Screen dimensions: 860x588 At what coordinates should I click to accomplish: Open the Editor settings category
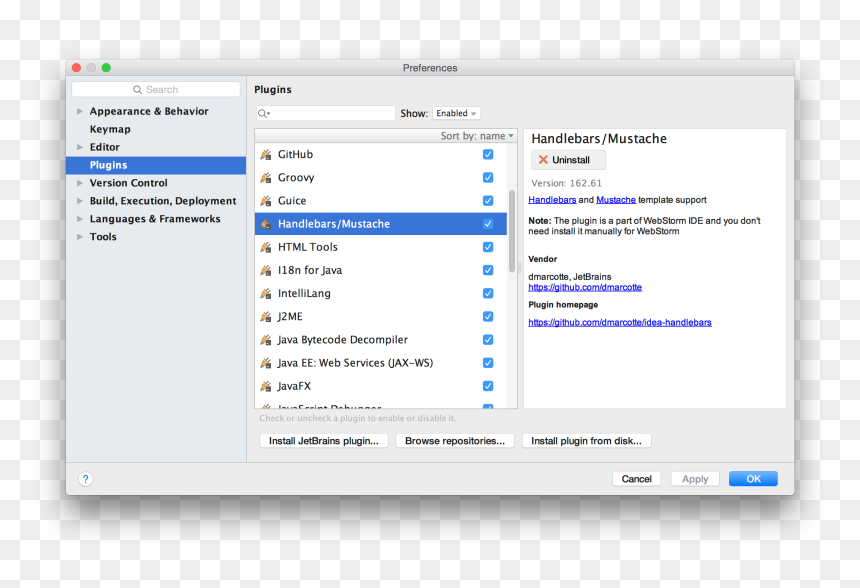click(156, 147)
